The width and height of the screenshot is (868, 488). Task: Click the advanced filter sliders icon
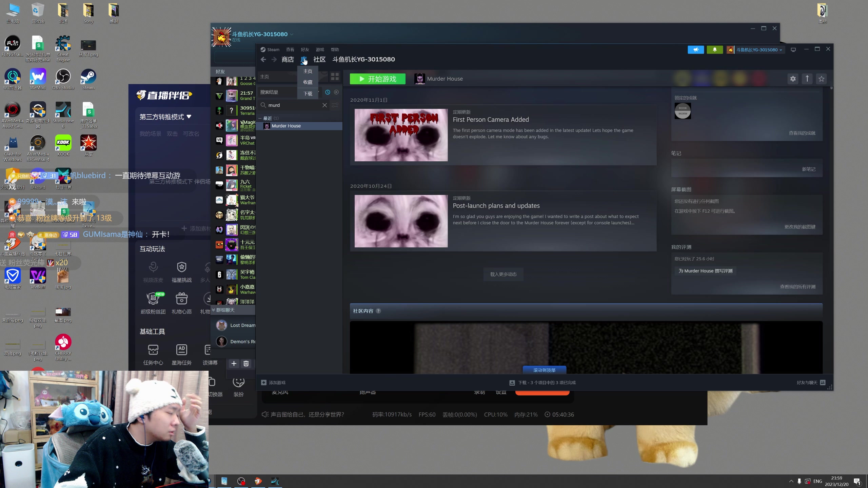tap(335, 105)
